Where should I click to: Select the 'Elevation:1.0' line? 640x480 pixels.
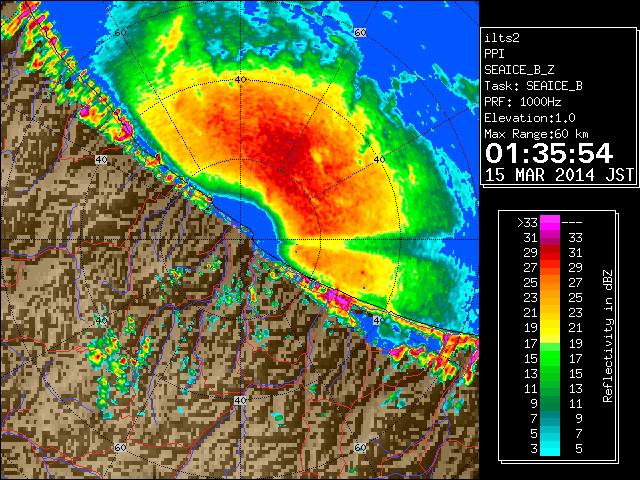(x=530, y=118)
